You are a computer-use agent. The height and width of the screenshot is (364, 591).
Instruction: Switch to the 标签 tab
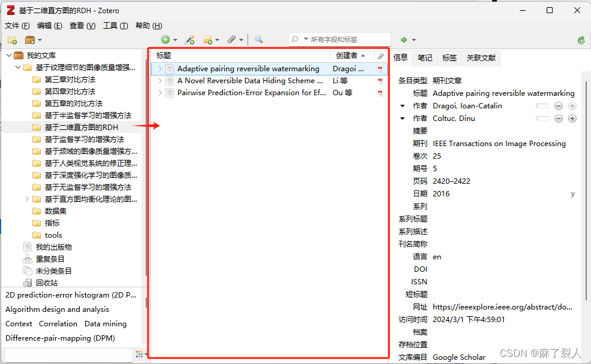click(x=449, y=58)
